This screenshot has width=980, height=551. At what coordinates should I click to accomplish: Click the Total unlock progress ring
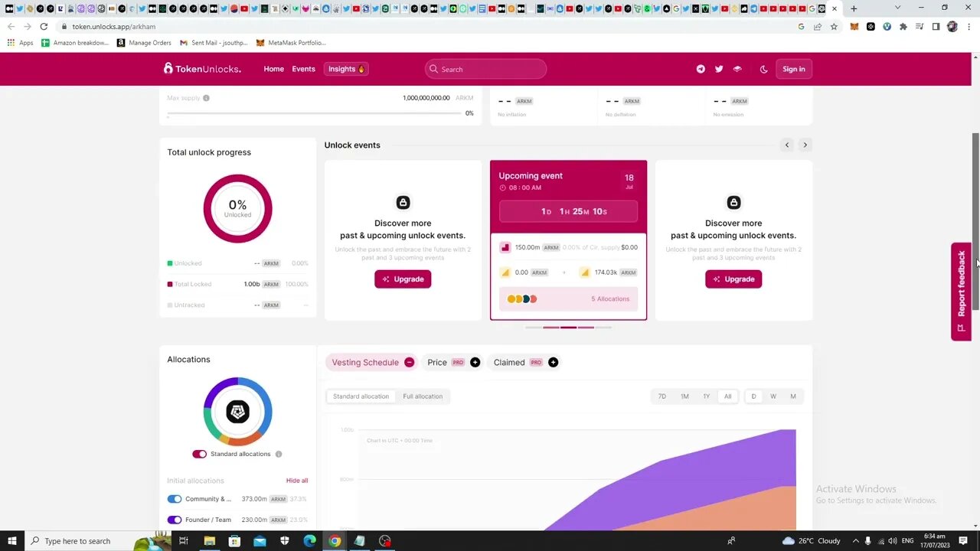[x=237, y=209]
